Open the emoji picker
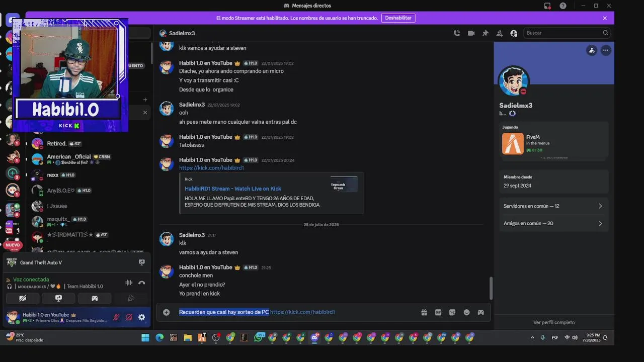Screen dimensions: 644x362 pyautogui.click(x=466, y=312)
